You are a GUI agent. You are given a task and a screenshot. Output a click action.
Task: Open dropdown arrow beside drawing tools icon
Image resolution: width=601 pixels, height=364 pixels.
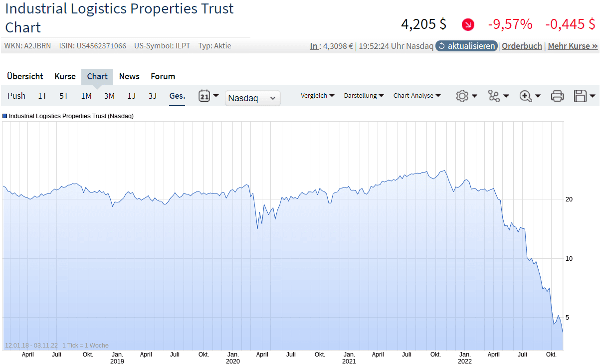(506, 96)
